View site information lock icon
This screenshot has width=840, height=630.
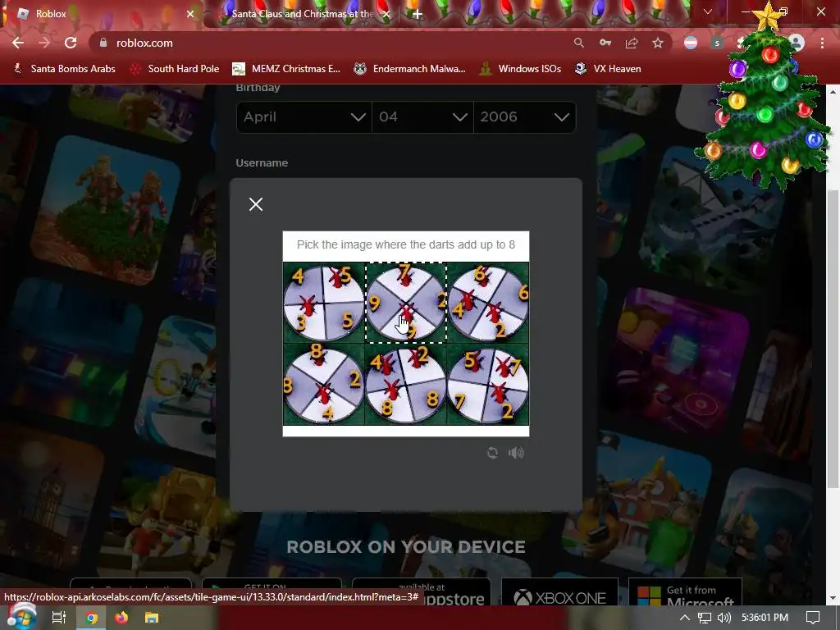coord(103,43)
